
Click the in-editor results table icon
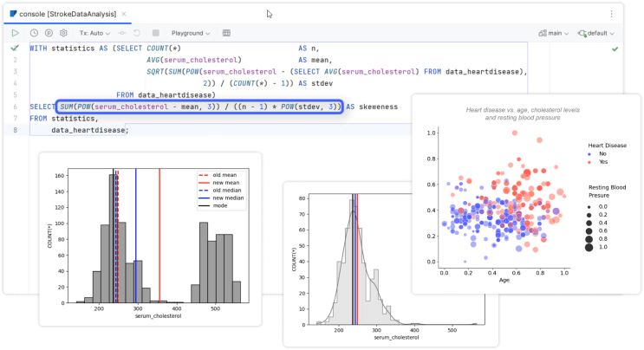coord(227,33)
